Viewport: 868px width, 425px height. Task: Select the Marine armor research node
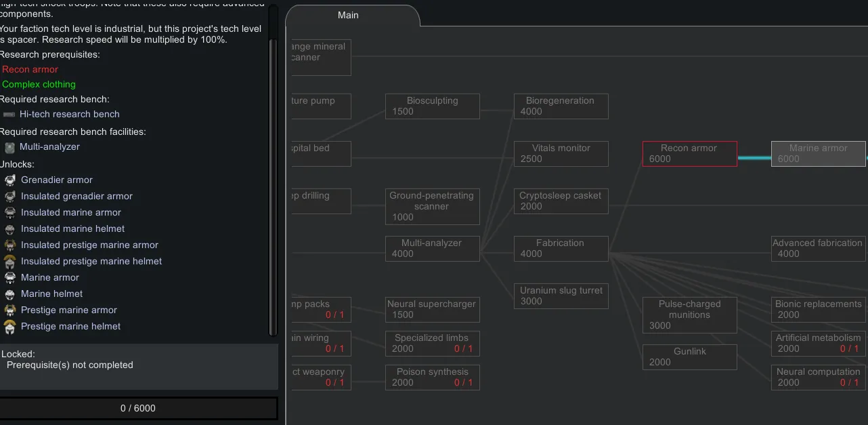point(818,154)
